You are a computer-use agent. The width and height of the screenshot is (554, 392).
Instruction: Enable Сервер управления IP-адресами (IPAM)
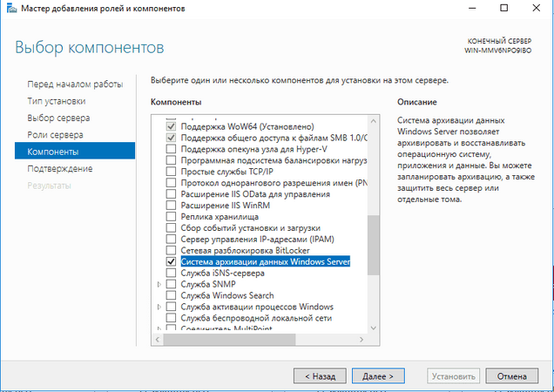click(171, 240)
